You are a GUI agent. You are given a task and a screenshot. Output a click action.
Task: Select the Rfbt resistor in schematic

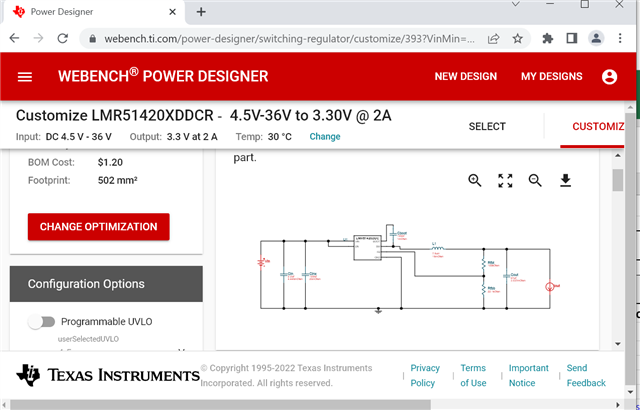(484, 264)
